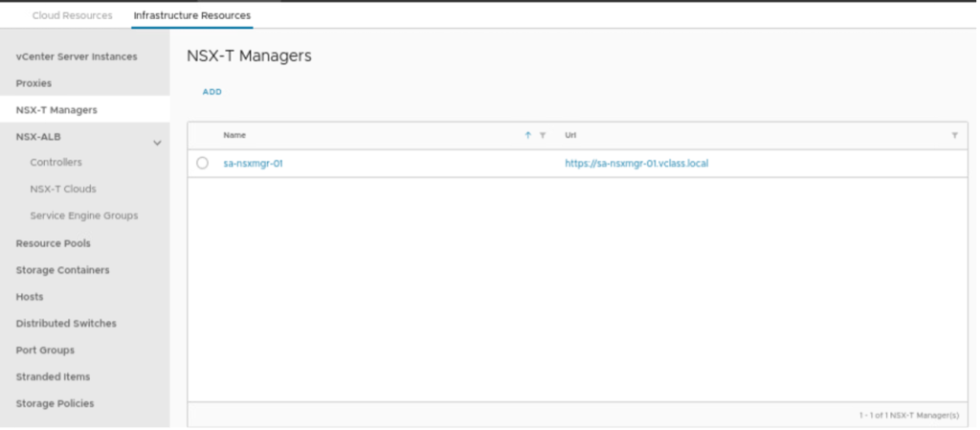The height and width of the screenshot is (430, 980).
Task: Open Stranded Items in the sidebar
Action: coord(54,377)
